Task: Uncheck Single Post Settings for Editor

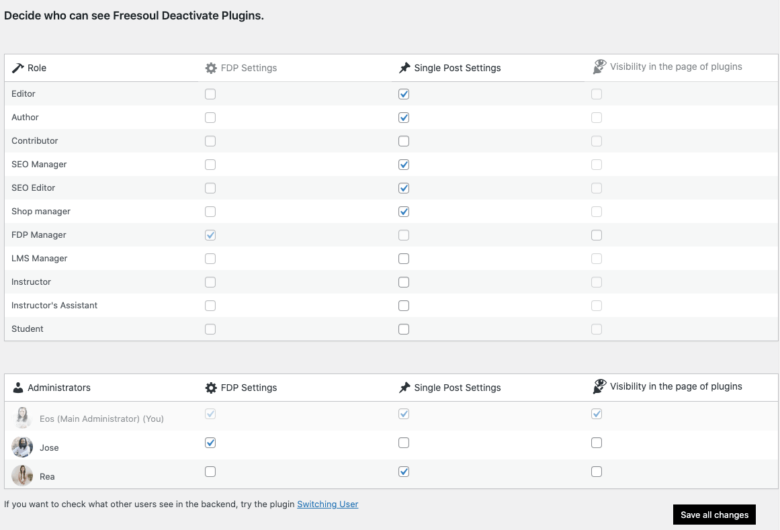Action: (x=404, y=94)
